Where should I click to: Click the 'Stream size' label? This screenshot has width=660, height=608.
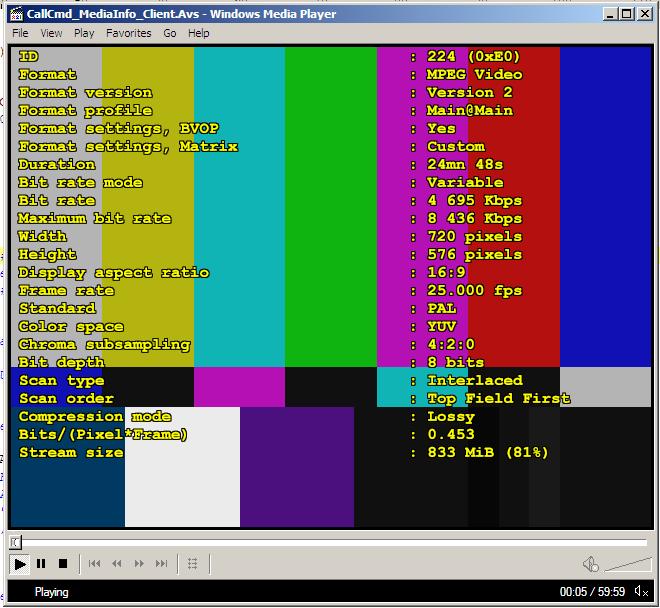(71, 452)
